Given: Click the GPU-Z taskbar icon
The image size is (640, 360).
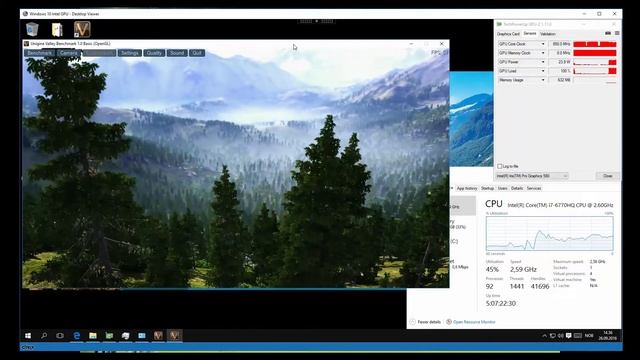Looking at the screenshot, I should coord(125,336).
